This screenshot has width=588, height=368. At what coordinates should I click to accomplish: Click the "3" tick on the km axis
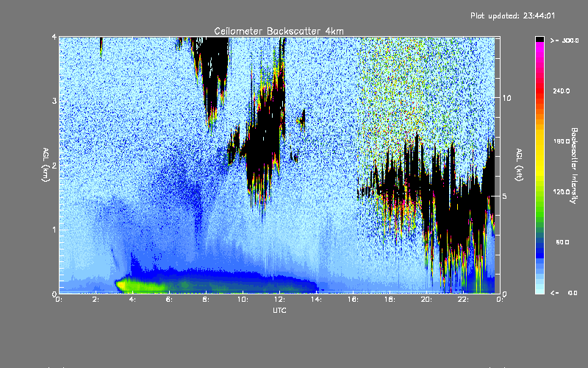[x=54, y=101]
